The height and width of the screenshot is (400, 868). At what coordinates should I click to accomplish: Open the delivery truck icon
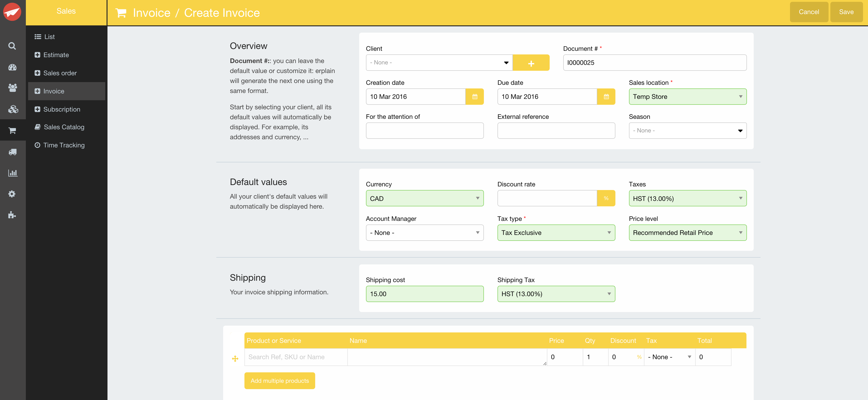tap(12, 152)
